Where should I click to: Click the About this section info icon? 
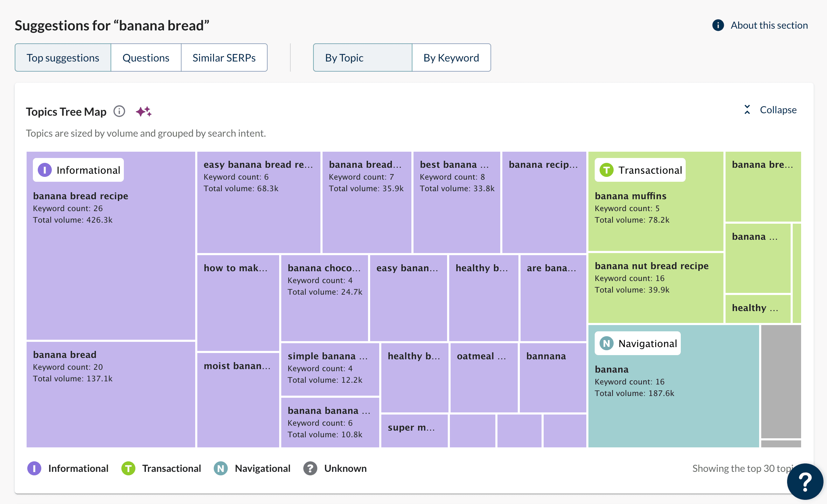[x=718, y=25]
